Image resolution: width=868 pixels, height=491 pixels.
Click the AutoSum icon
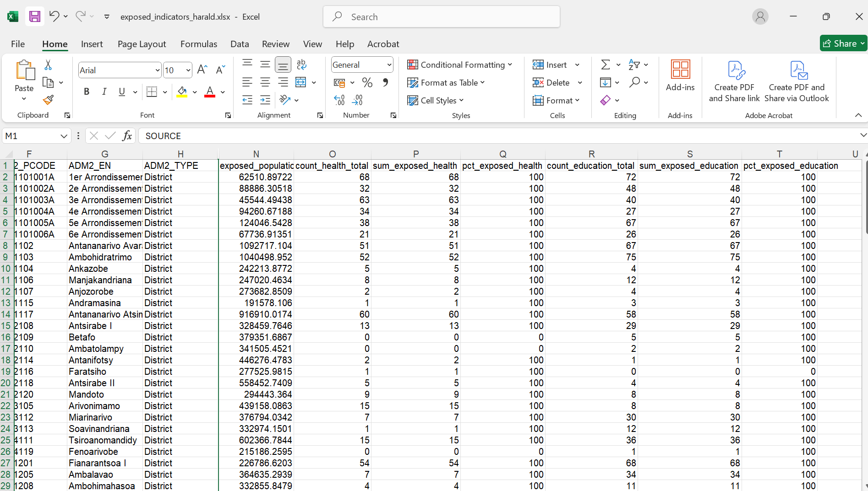pyautogui.click(x=605, y=65)
